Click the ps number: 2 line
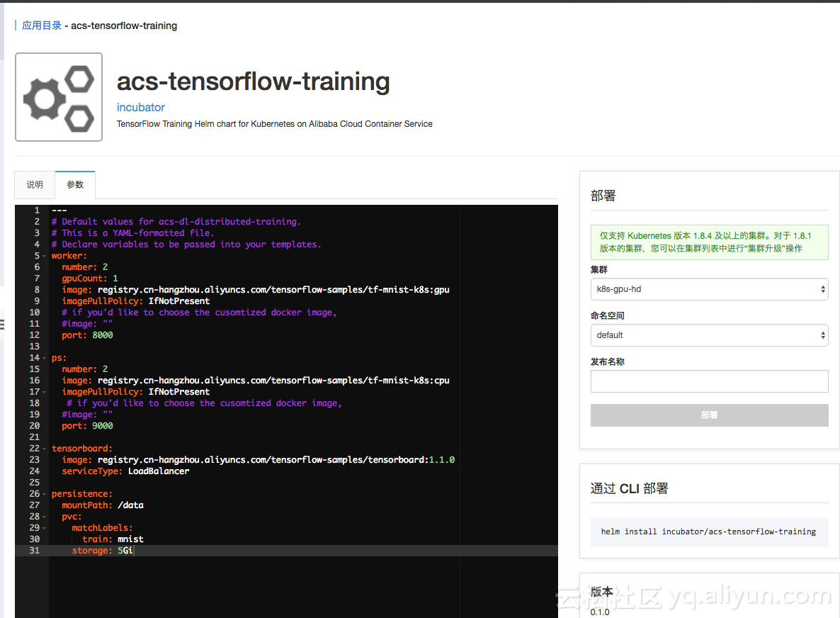The height and width of the screenshot is (618, 840). pos(85,369)
